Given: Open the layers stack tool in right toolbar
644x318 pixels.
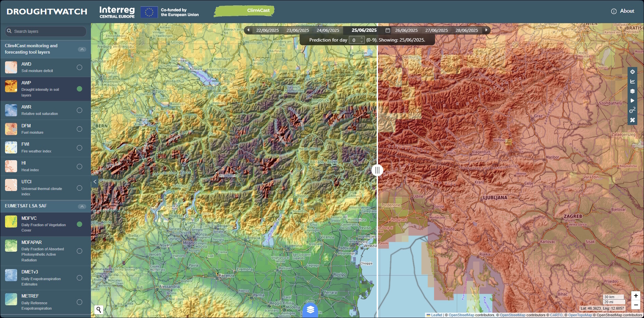Looking at the screenshot, I should click(x=632, y=91).
